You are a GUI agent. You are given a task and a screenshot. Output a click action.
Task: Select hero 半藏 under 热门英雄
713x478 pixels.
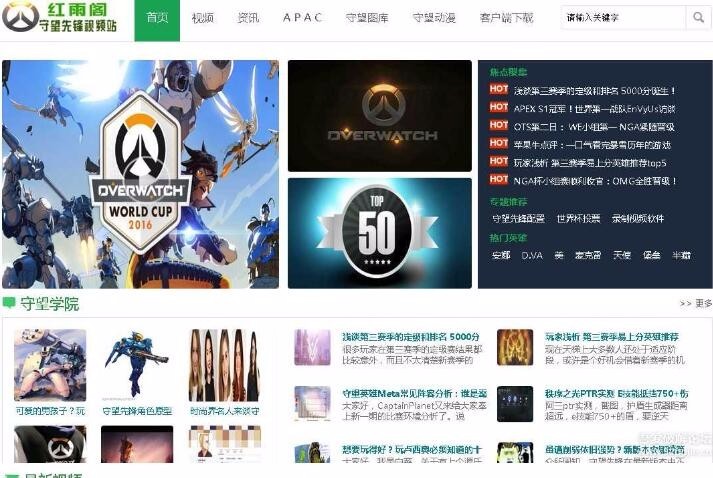(x=681, y=255)
